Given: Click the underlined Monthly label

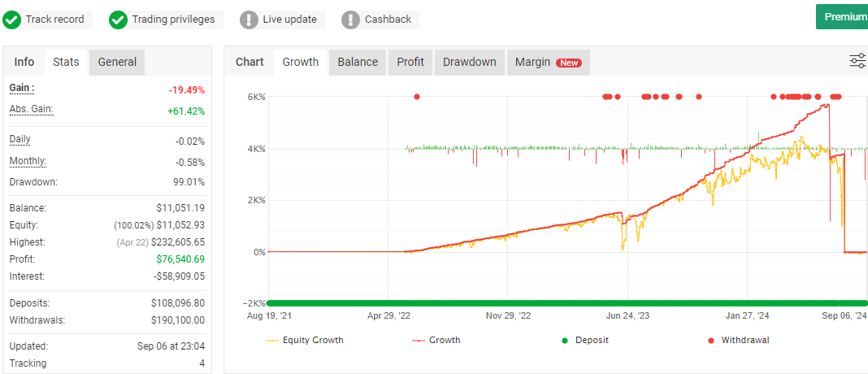Looking at the screenshot, I should (28, 161).
